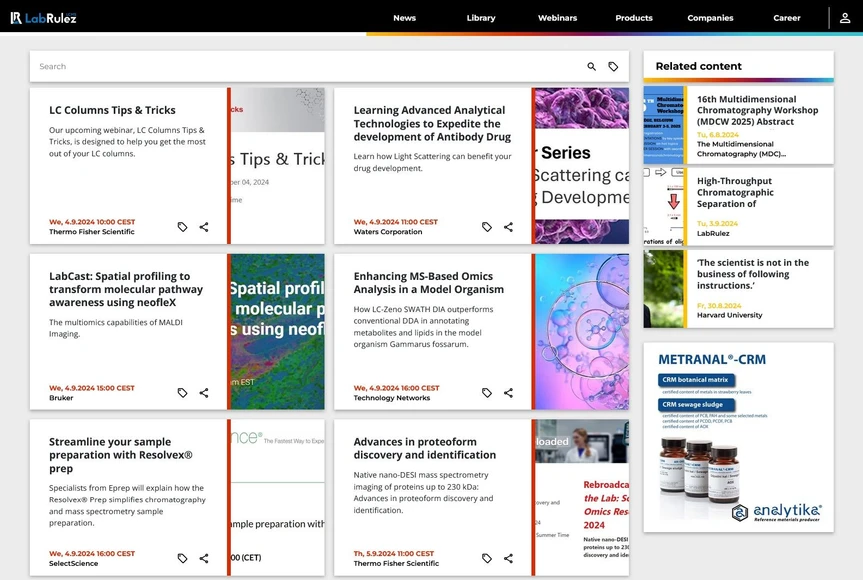Screen dimensions: 863x580
Task: Share the Waters Corporation webinar card
Action: [x=508, y=227]
